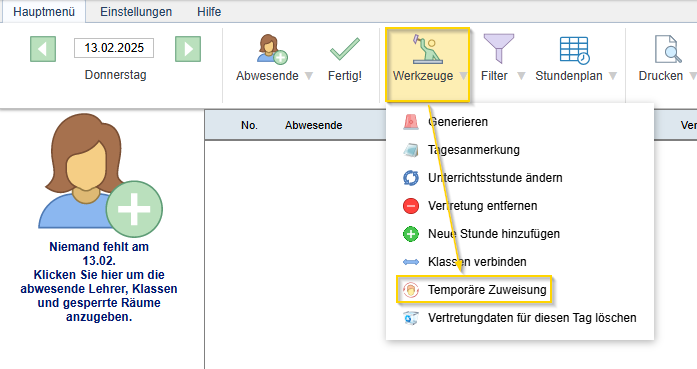Switch to the Einstellungen tab
This screenshot has width=697, height=369.
pyautogui.click(x=136, y=12)
